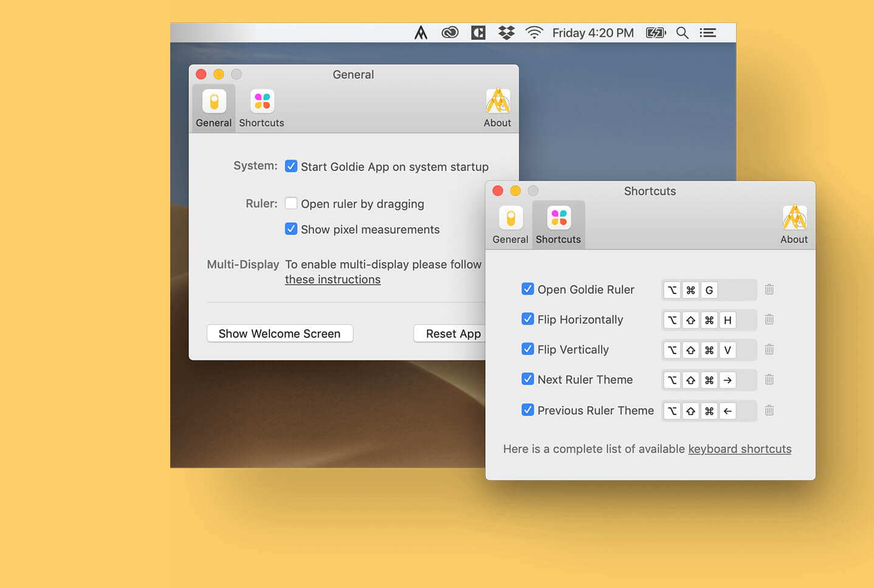874x588 pixels.
Task: Delete the Previous Ruler Theme shortcut
Action: point(769,411)
